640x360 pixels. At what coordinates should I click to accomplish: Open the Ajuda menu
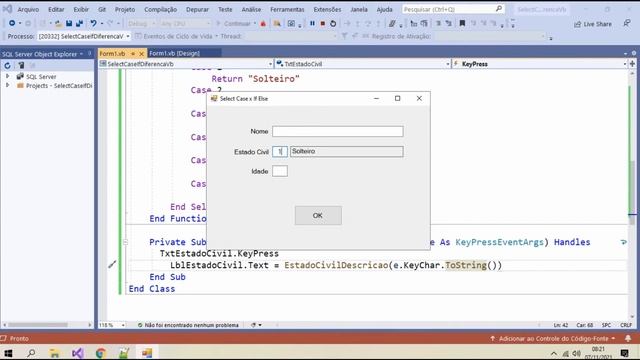point(384,9)
